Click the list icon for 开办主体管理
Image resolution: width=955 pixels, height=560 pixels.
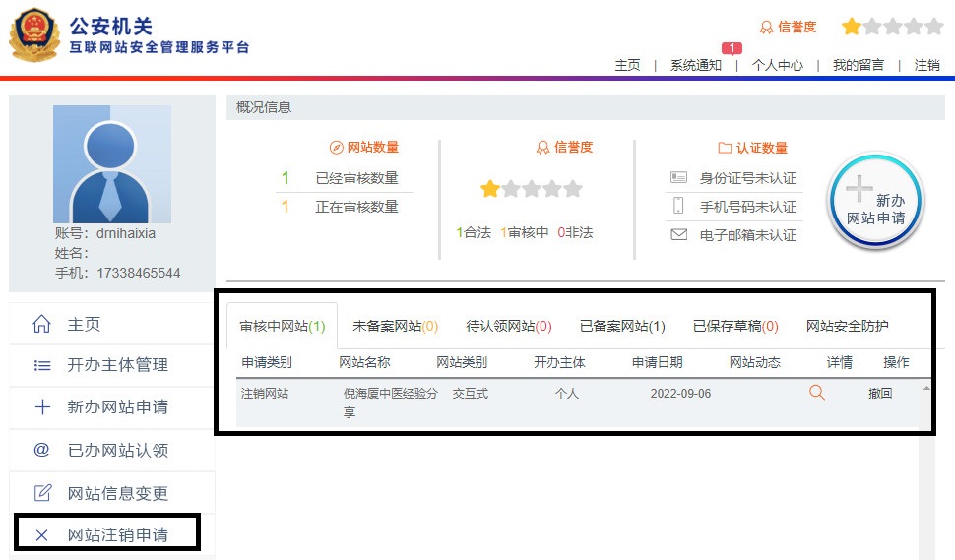(x=42, y=365)
